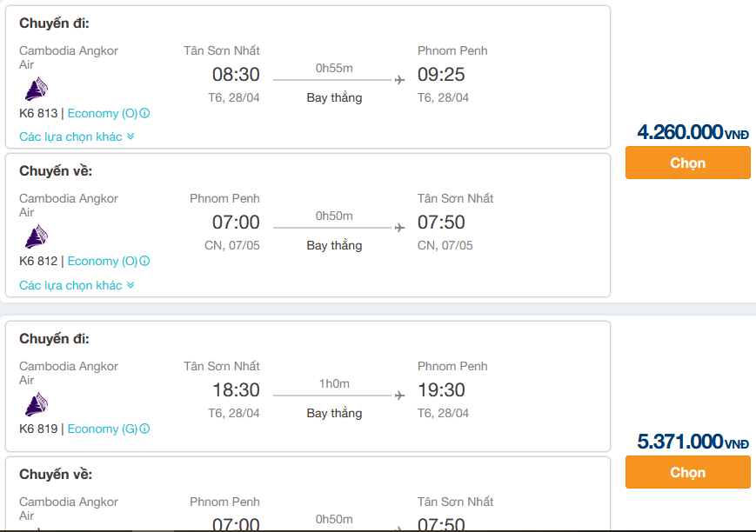Choose the 4.260.000 VNĐ round trip
This screenshot has width=756, height=532.
[687, 163]
